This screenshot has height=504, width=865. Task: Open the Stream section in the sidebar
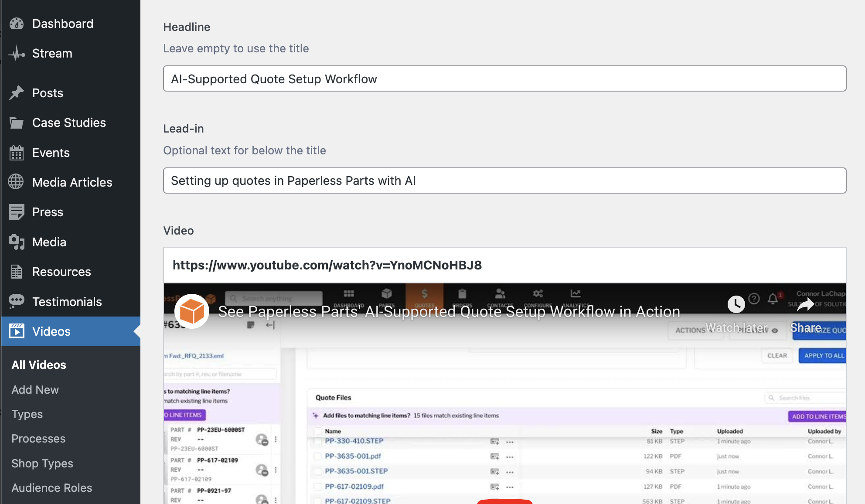click(52, 53)
